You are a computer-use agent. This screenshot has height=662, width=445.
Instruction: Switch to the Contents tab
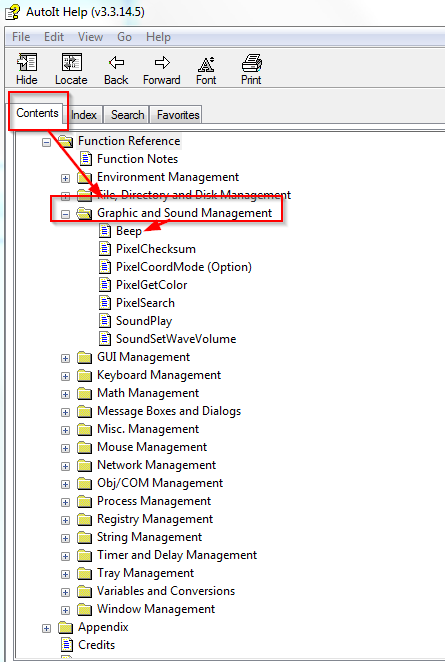[37, 113]
